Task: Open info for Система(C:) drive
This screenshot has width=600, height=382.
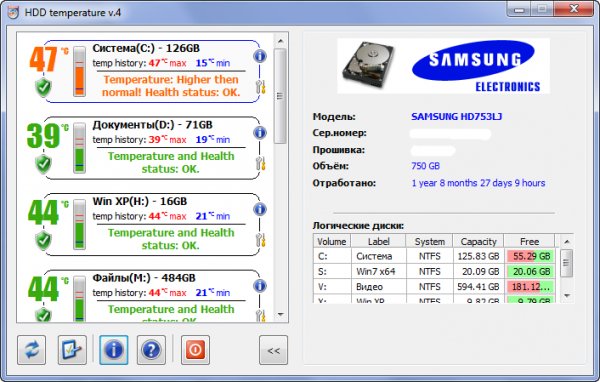Action: click(x=260, y=56)
